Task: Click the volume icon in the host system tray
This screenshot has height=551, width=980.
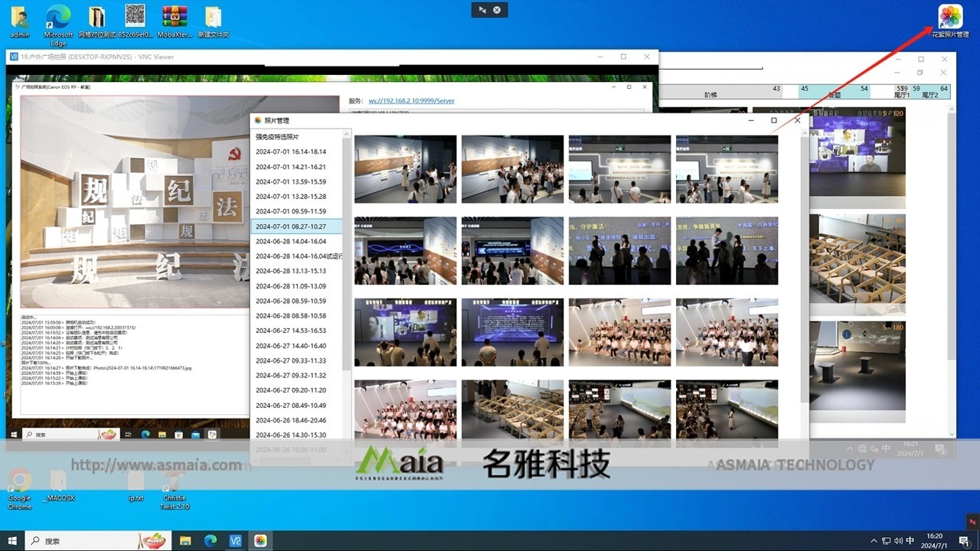Action: [898, 540]
